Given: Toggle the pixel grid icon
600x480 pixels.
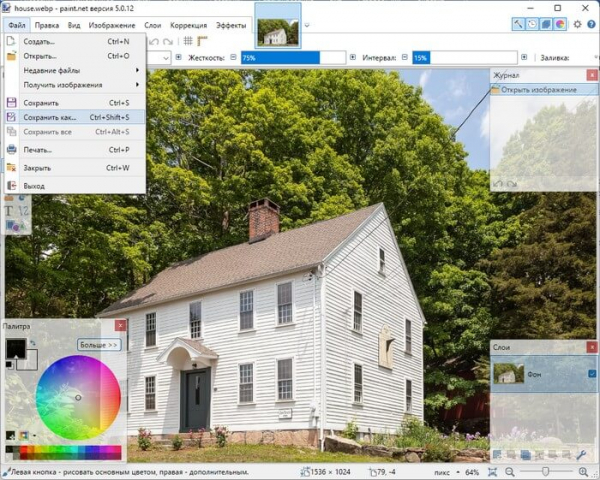Looking at the screenshot, I should (188, 41).
